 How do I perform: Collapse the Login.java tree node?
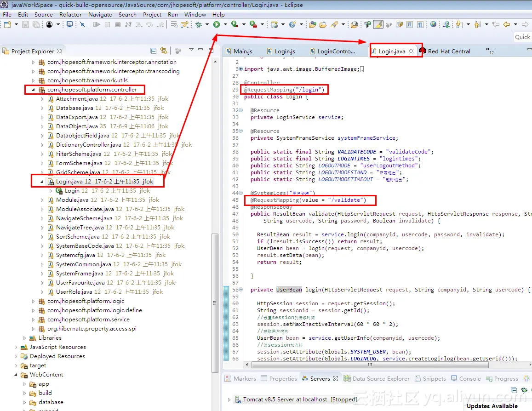(42, 182)
